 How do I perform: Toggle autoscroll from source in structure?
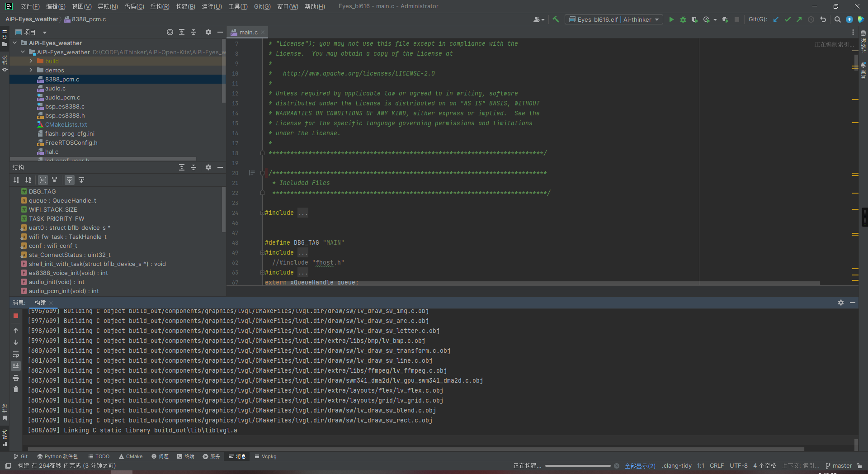coord(81,180)
